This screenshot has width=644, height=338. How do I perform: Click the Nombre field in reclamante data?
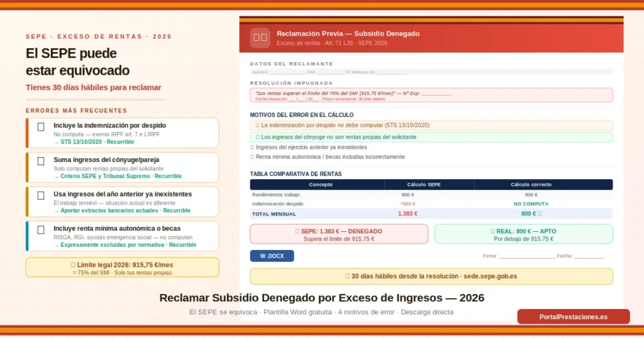point(287,73)
